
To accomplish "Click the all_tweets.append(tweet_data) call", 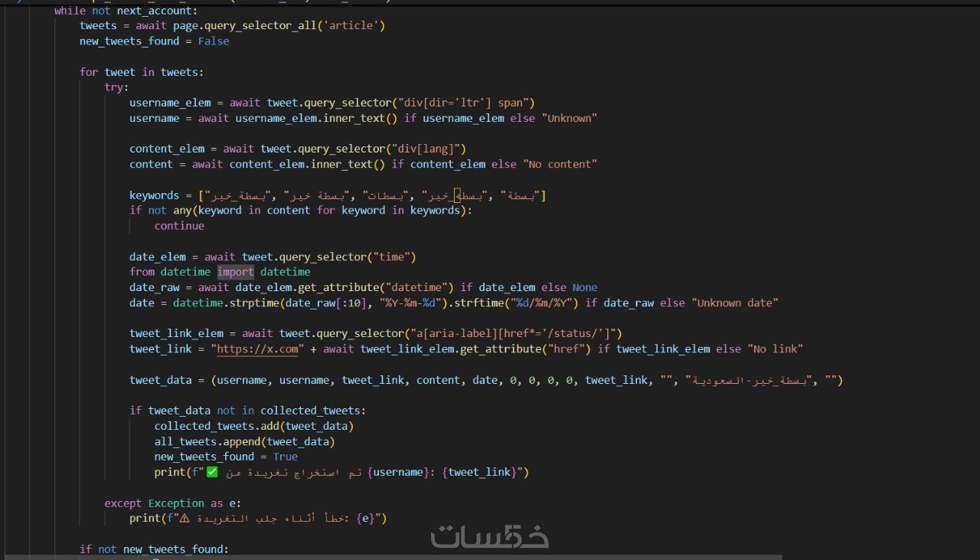I will pyautogui.click(x=245, y=441).
